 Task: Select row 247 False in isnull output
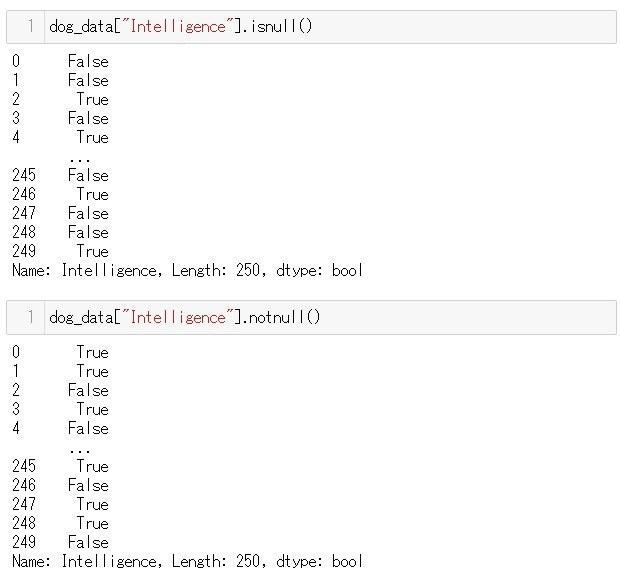coord(60,213)
